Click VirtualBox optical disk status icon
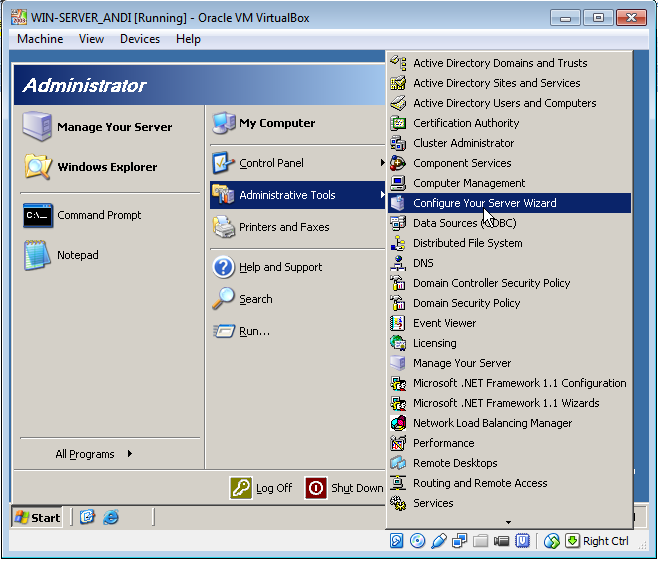This screenshot has width=658, height=561. click(418, 541)
